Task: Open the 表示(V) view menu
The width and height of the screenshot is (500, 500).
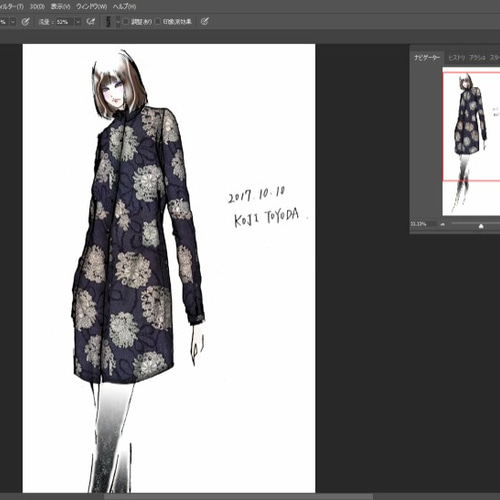Action: click(60, 7)
